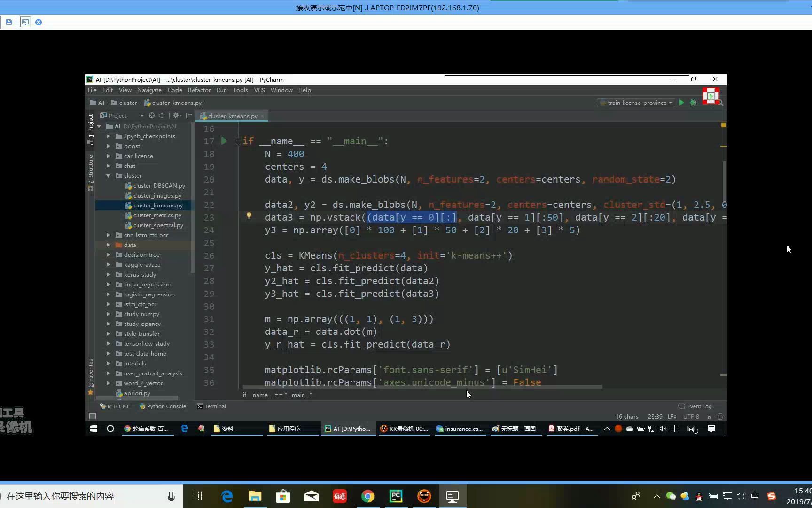Open the Event Log
This screenshot has width=812, height=508.
[x=695, y=406]
